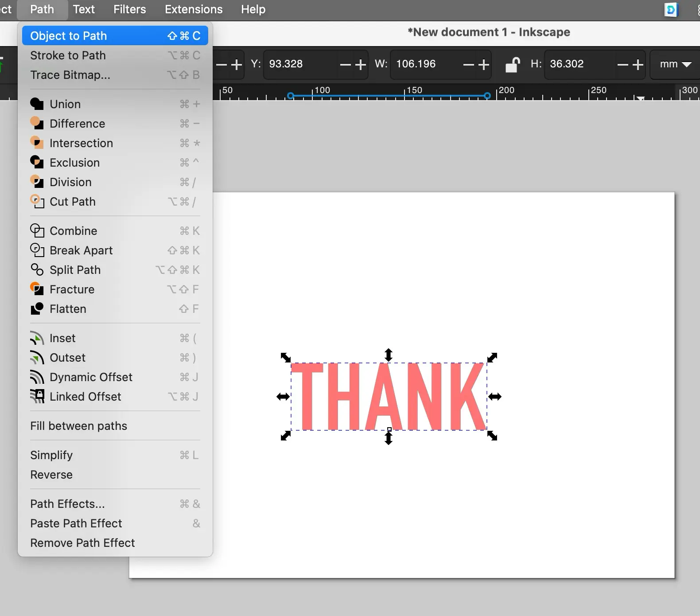Increase the height value with plus button
700x616 pixels.
638,65
